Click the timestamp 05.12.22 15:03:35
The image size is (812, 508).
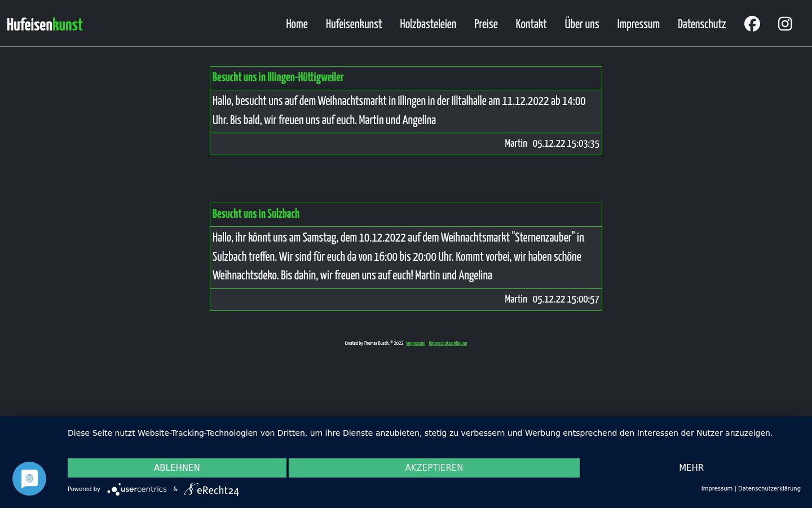point(566,144)
